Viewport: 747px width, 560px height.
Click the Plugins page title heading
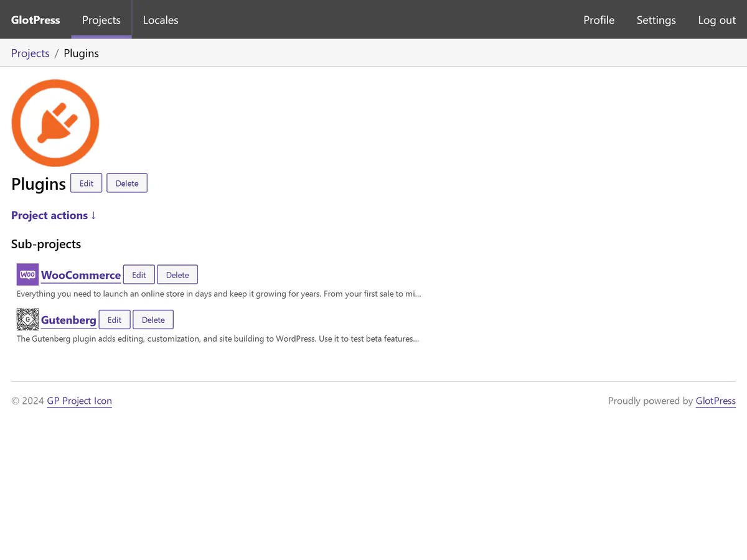pyautogui.click(x=39, y=184)
